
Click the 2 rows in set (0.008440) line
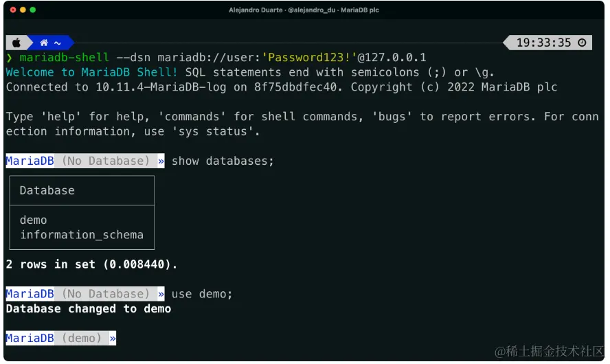pos(92,264)
